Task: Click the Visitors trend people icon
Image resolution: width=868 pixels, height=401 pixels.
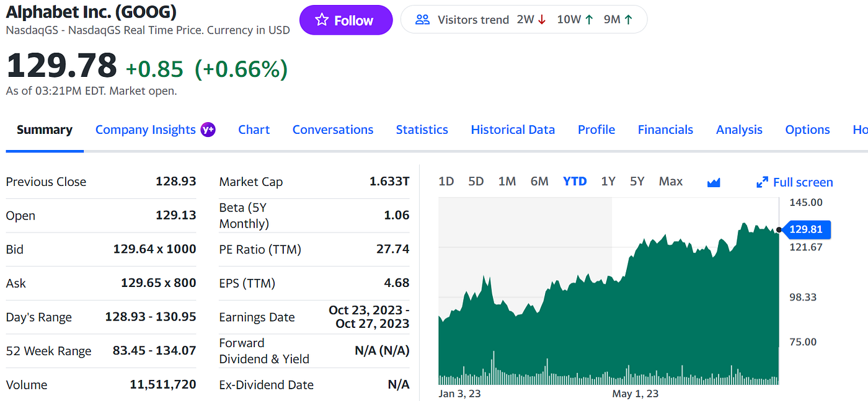Action: (423, 19)
